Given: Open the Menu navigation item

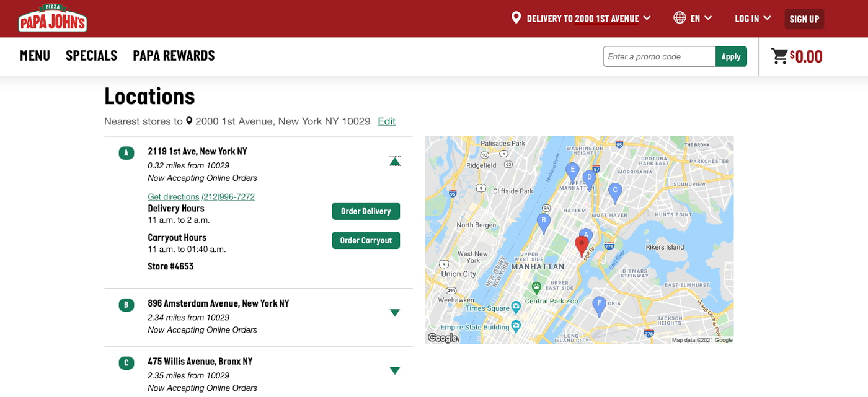Looking at the screenshot, I should coord(35,56).
